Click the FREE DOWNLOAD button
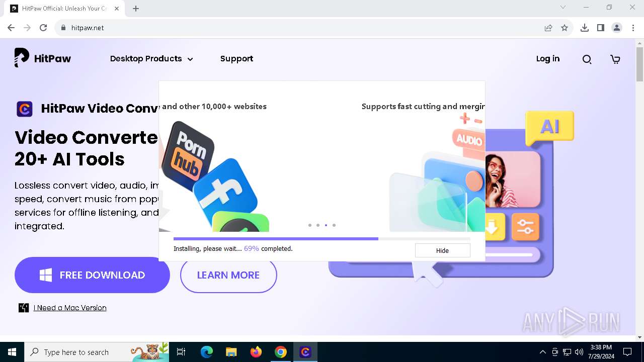Image resolution: width=644 pixels, height=362 pixels. pos(92,275)
